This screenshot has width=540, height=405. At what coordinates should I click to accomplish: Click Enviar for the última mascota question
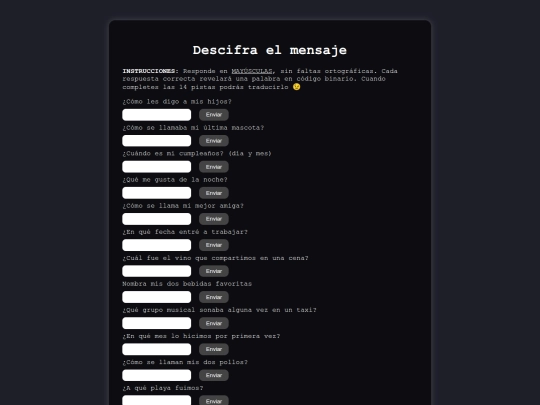(x=214, y=141)
